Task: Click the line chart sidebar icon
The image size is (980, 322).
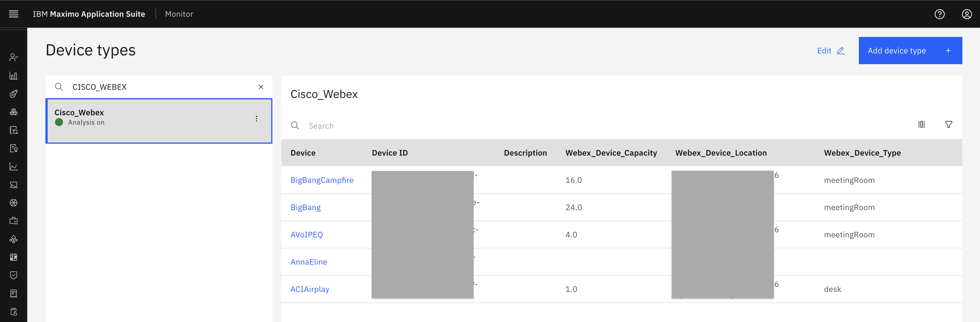Action: point(14,166)
